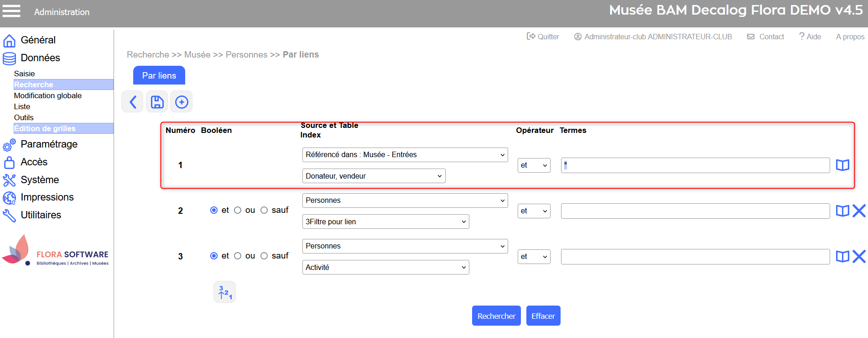Open the 'Donateur, vendeur' index dropdown

(374, 176)
